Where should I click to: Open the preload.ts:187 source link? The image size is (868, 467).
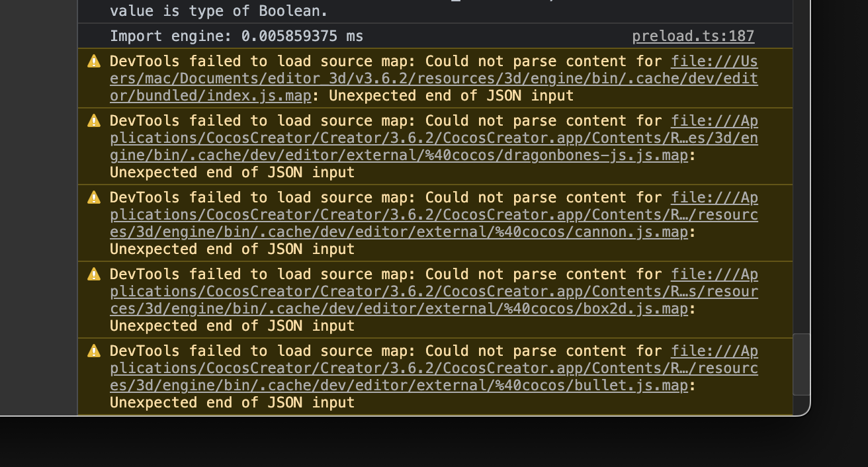pyautogui.click(x=693, y=36)
